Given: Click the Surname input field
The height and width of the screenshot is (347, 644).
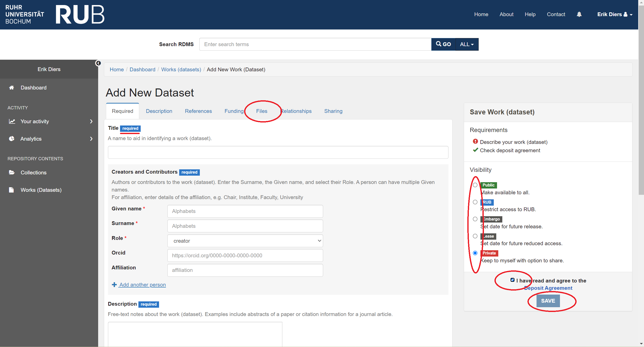Looking at the screenshot, I should click(245, 226).
